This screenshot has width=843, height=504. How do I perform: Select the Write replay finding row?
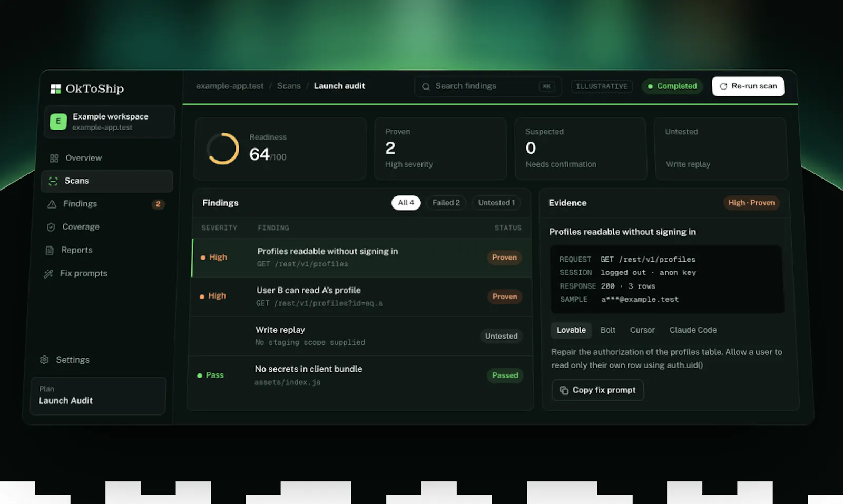(x=360, y=336)
